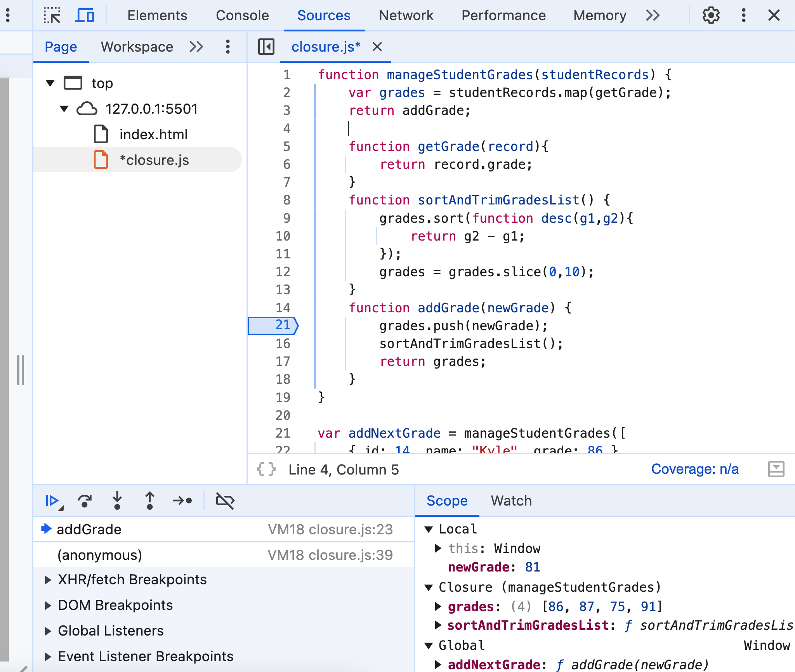Viewport: 795px width, 672px height.
Task: Select the Sources tab
Action: pyautogui.click(x=324, y=16)
